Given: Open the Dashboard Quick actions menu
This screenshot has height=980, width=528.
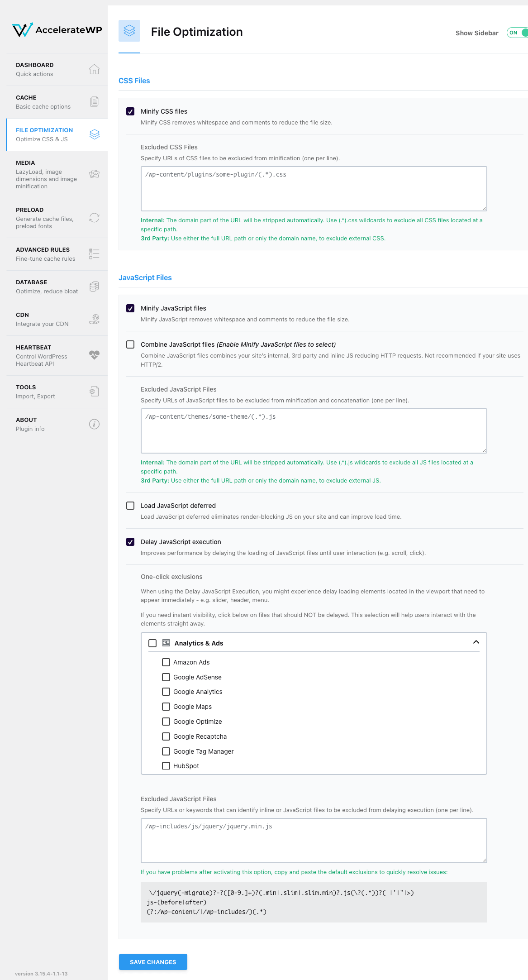Looking at the screenshot, I should click(57, 69).
